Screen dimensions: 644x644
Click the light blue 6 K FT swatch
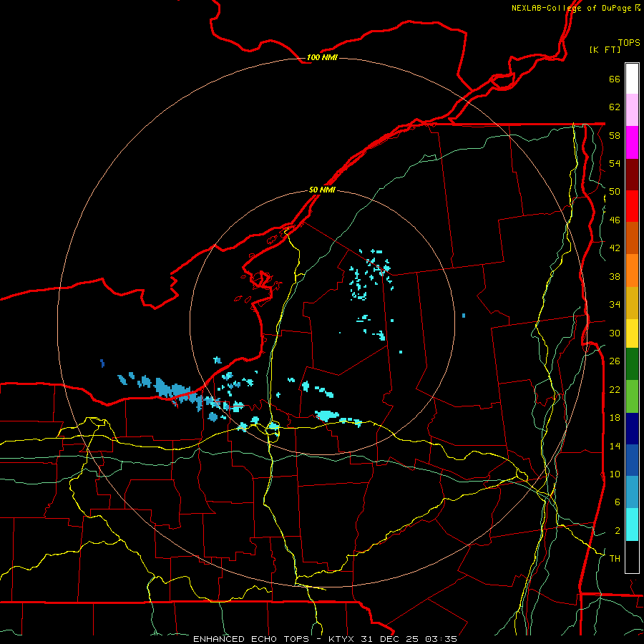(632, 492)
